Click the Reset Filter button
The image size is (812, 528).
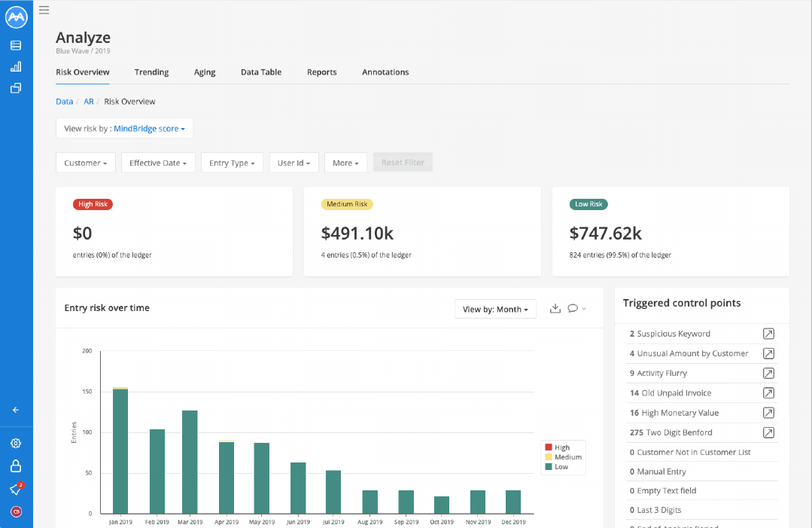pyautogui.click(x=403, y=162)
